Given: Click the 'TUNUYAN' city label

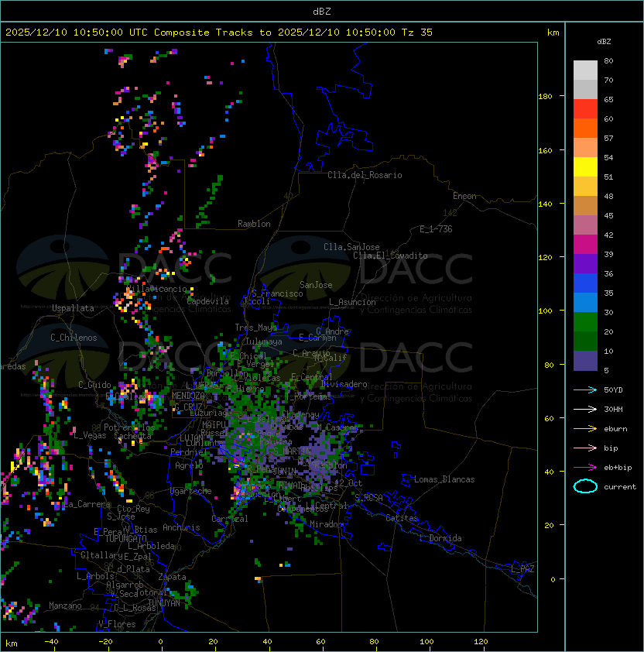Looking at the screenshot, I should tap(164, 603).
